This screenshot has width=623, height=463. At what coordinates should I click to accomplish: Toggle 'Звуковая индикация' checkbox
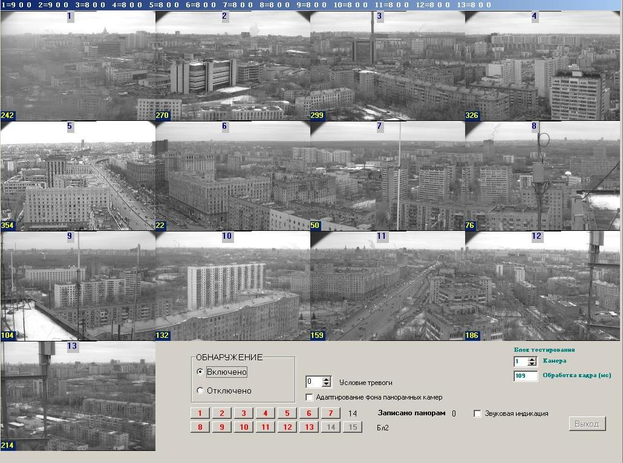pos(477,412)
